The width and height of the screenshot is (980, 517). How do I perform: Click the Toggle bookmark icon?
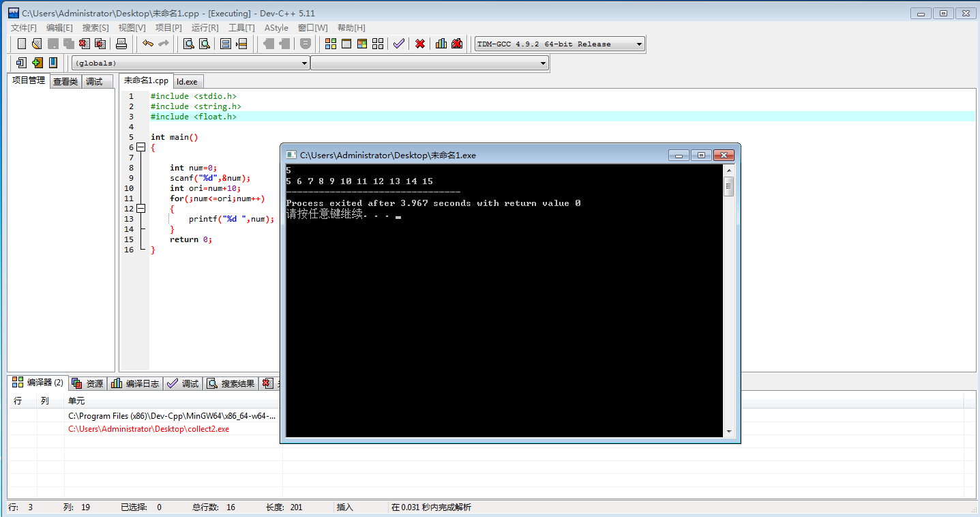53,63
